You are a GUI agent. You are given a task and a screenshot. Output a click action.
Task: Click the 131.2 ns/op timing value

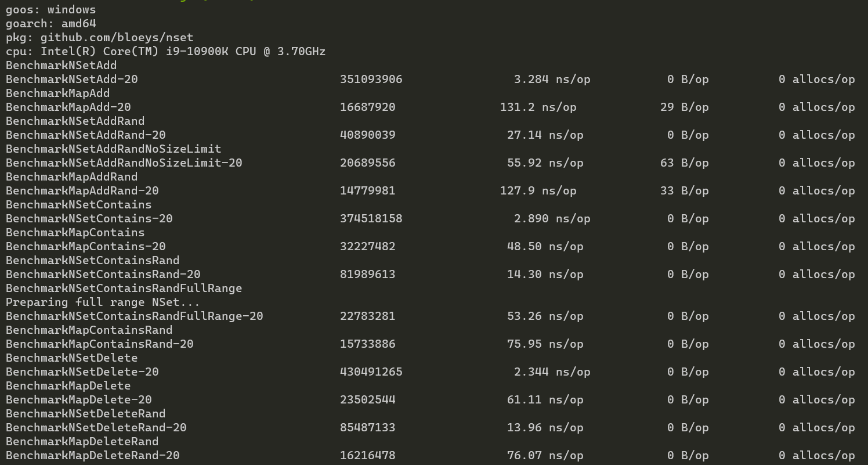click(538, 107)
